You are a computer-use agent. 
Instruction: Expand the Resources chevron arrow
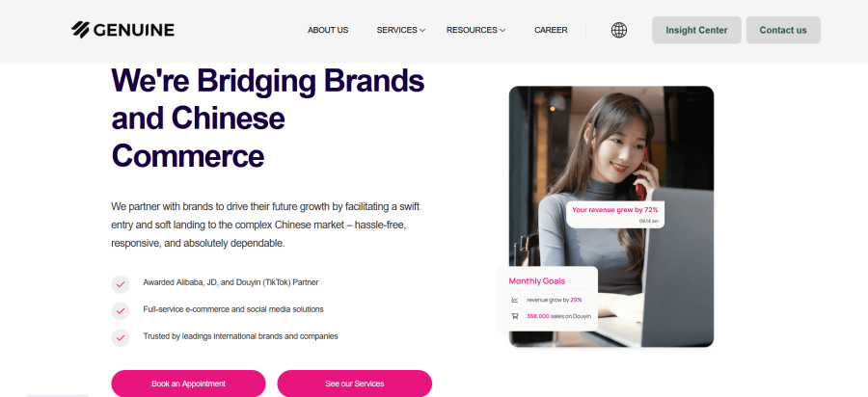502,31
